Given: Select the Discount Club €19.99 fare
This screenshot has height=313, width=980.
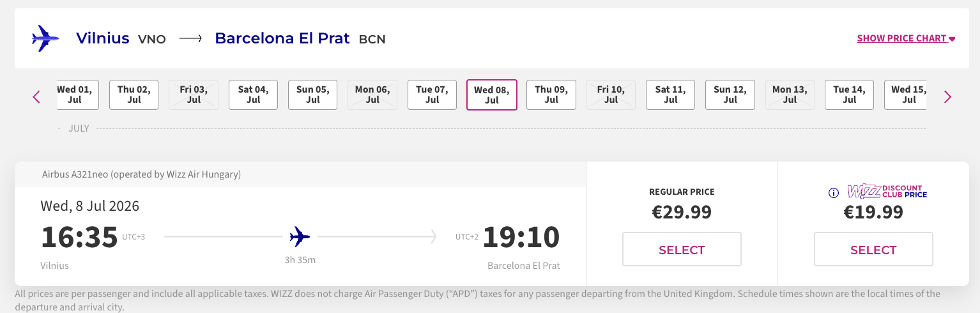Looking at the screenshot, I should [x=873, y=249].
